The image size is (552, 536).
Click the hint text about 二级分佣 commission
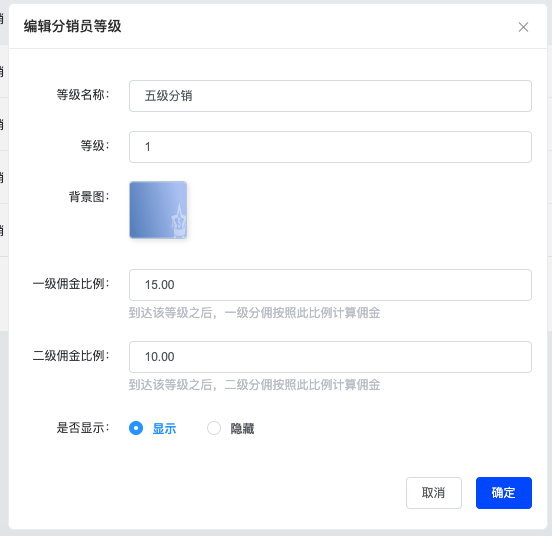[x=254, y=385]
